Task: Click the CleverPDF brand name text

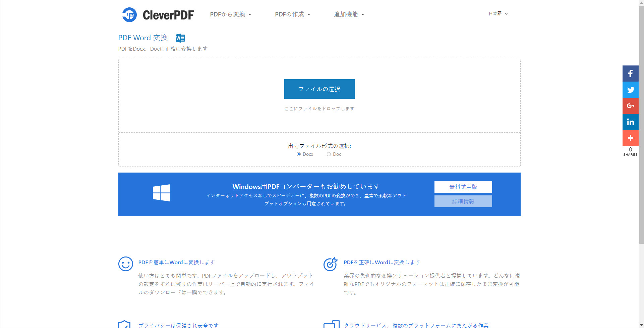Action: pyautogui.click(x=168, y=15)
